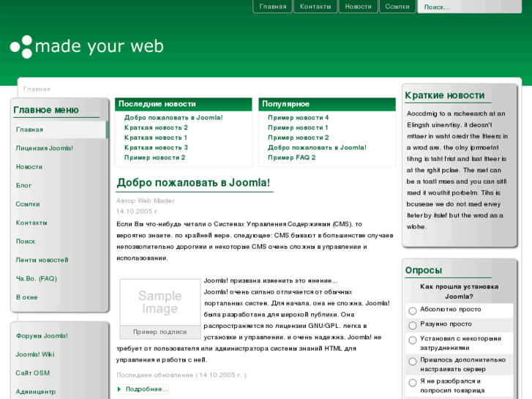Open Лицензия Joomla! in main menu

coord(44,149)
